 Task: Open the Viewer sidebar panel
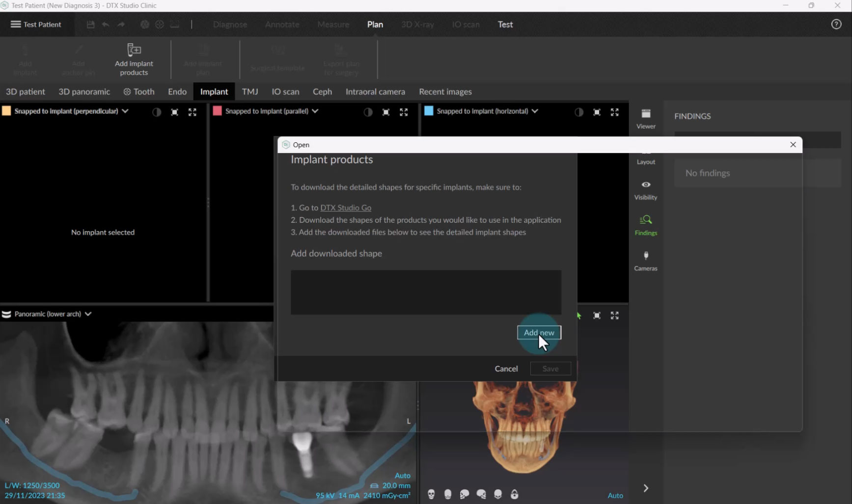646,119
